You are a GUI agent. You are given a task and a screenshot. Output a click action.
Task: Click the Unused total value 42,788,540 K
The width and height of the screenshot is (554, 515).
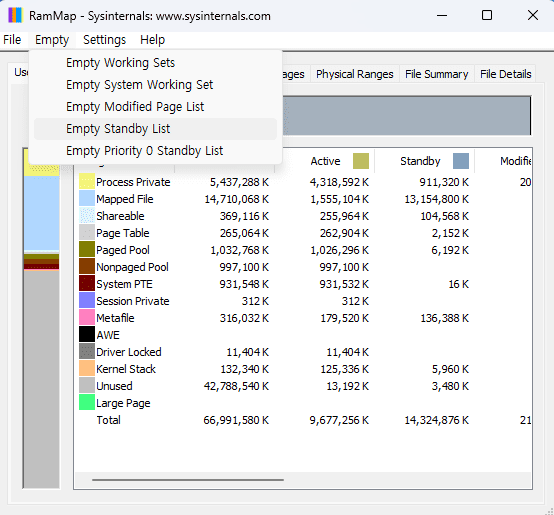(x=236, y=386)
